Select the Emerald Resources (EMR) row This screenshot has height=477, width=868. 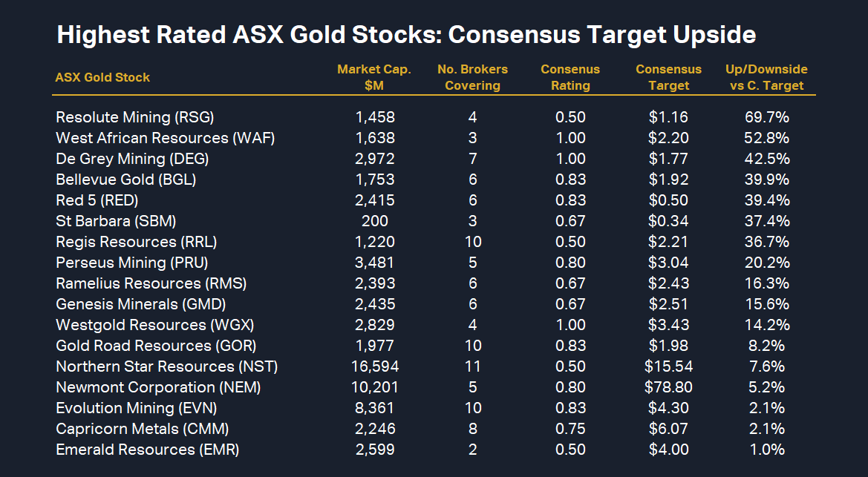coord(148,450)
